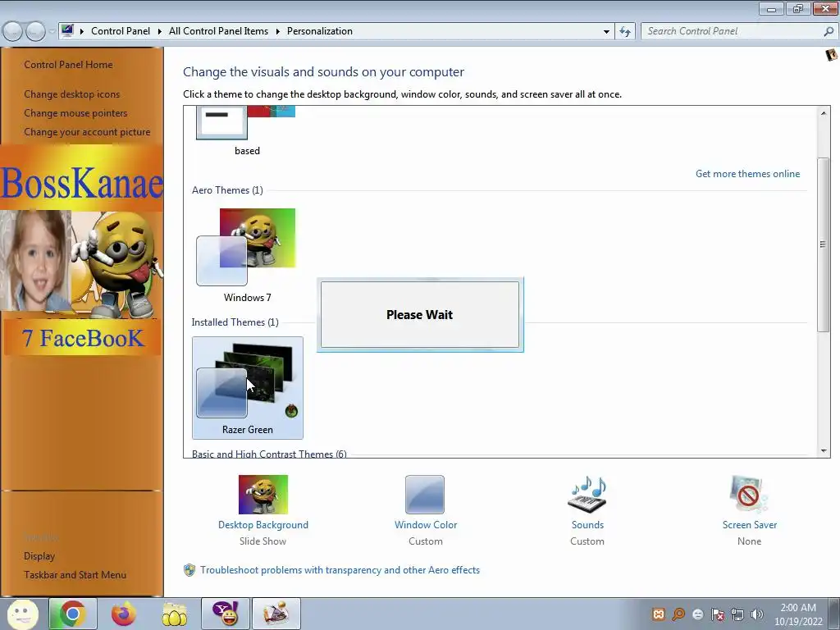Click the Show desktop button
The image size is (840, 630).
click(x=835, y=614)
